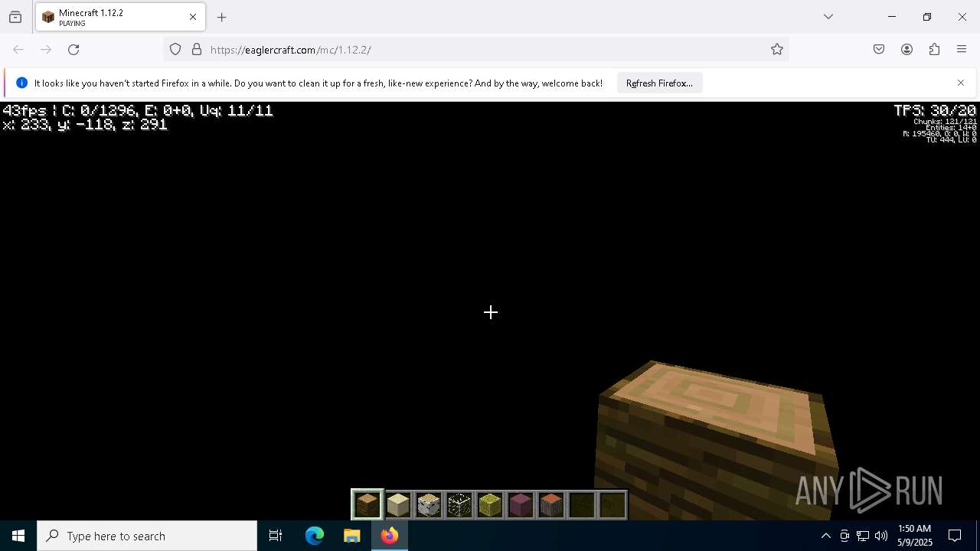The height and width of the screenshot is (551, 980).
Task: Show hidden system tray icons
Action: [825, 536]
